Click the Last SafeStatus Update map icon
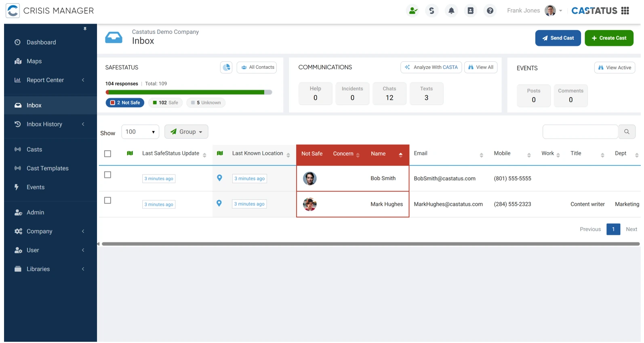Screen dimensions: 644x343 pos(130,153)
